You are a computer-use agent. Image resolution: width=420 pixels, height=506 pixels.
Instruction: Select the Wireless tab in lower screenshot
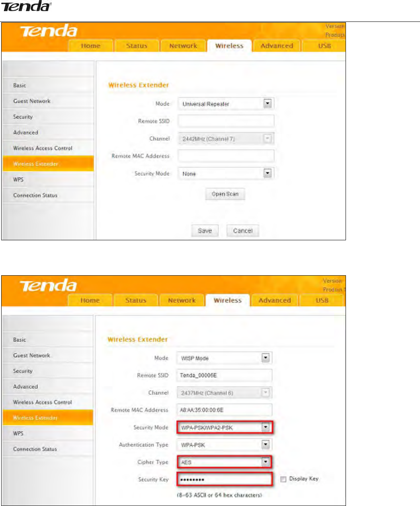[228, 300]
